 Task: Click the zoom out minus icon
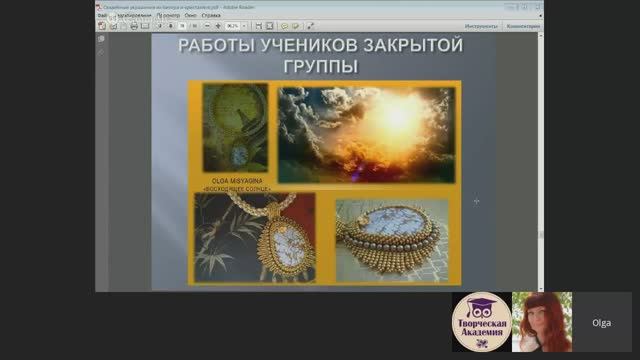[207, 26]
